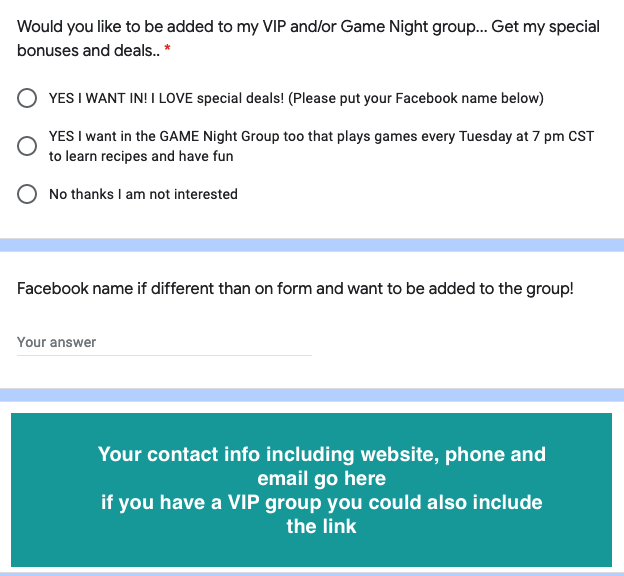Screen dimensions: 624x576
Task: Click "email go here" text in banner
Action: pos(321,478)
